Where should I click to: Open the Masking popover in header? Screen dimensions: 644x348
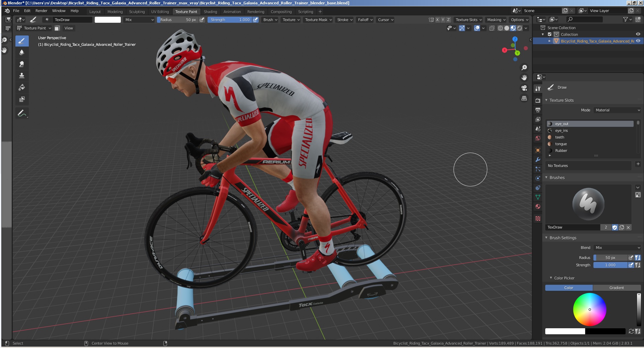496,20
